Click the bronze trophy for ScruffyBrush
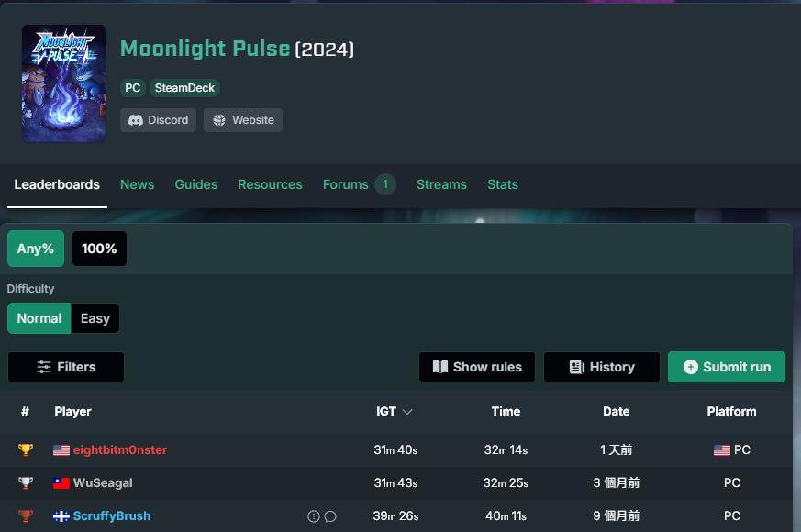The height and width of the screenshot is (532, 801). 26,515
